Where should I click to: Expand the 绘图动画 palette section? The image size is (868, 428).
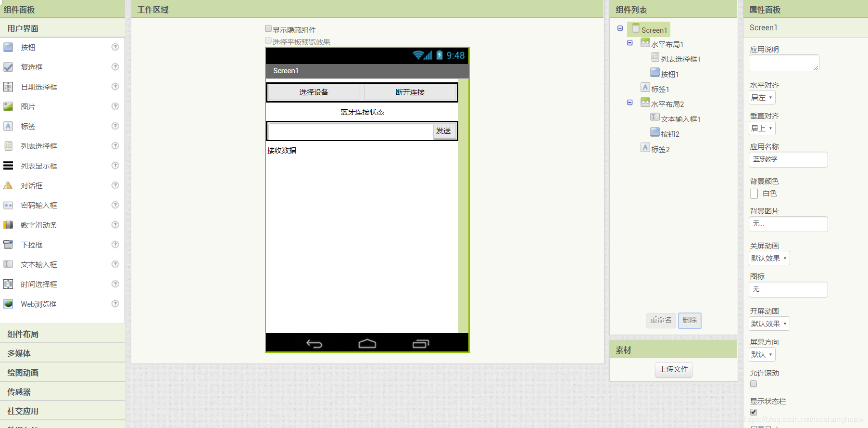click(63, 373)
